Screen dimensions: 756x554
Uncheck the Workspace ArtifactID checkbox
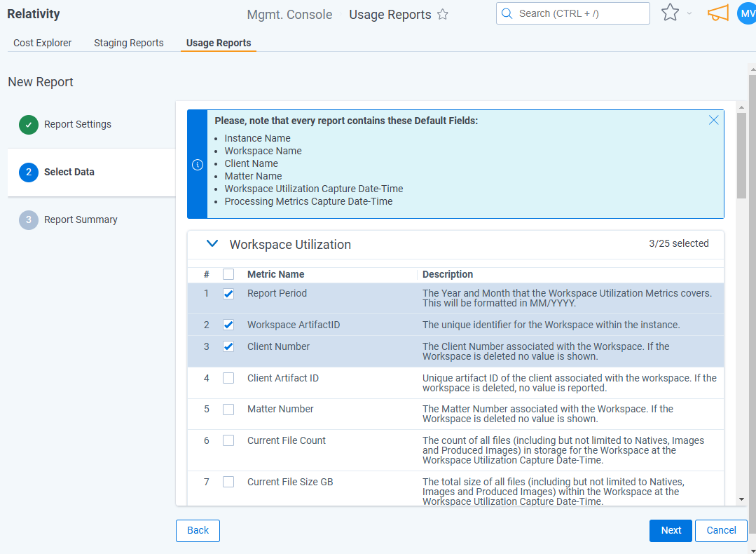coord(228,325)
